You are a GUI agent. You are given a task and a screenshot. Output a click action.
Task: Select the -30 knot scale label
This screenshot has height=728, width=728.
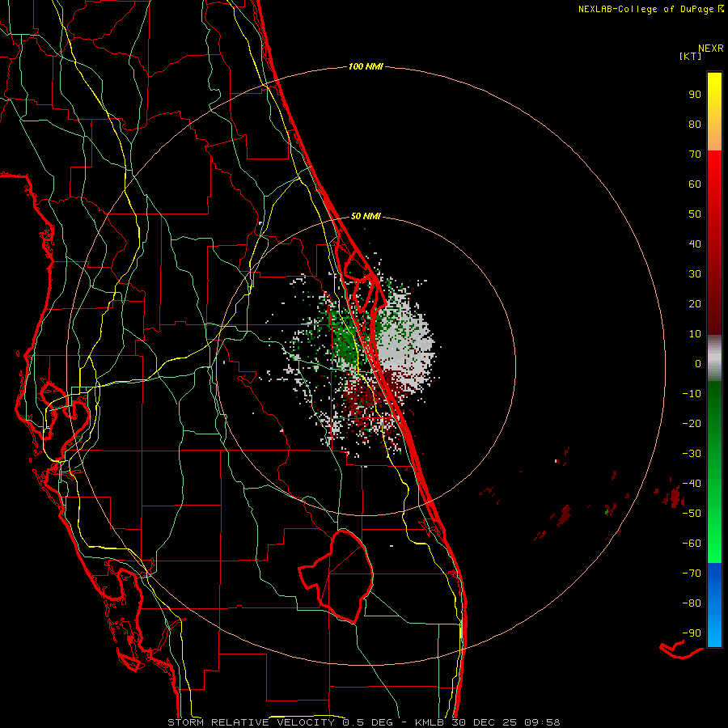692,454
